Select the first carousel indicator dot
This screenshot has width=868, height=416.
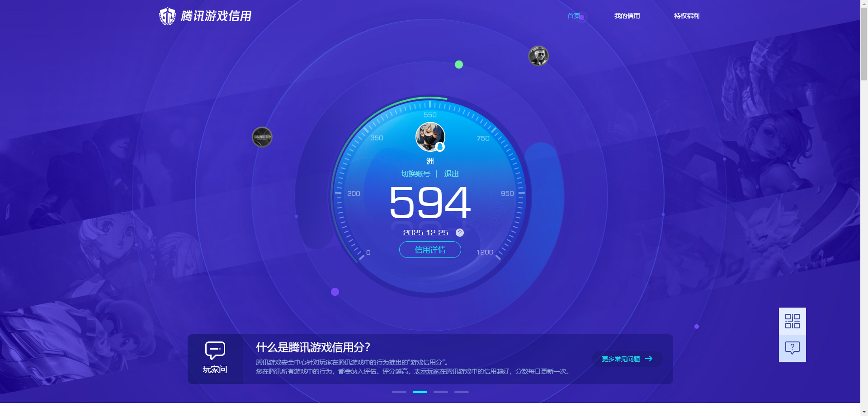click(x=398, y=392)
